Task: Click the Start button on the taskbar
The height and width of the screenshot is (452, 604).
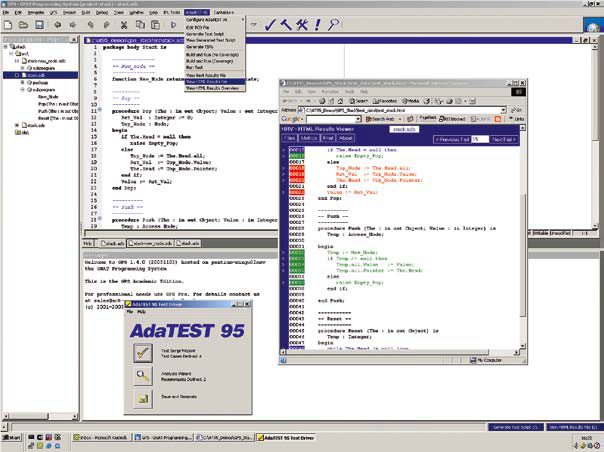Action: click(x=12, y=437)
